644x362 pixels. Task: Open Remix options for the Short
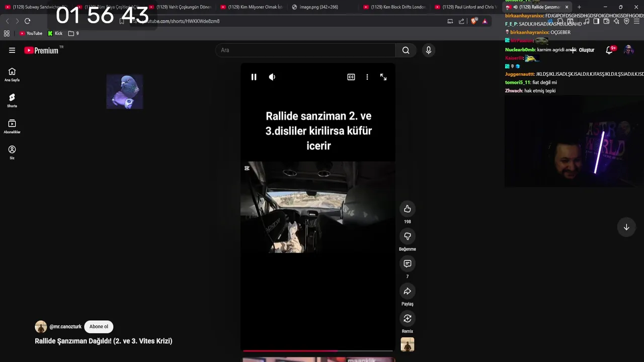click(x=408, y=318)
